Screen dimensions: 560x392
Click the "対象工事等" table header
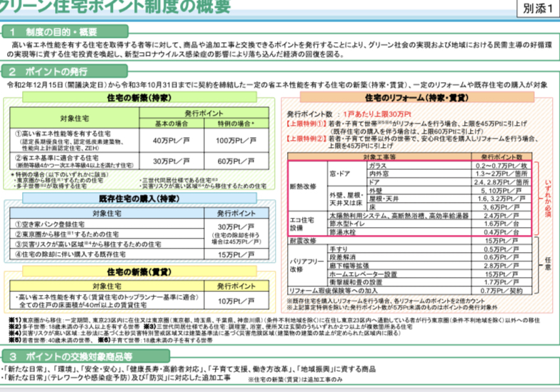[x=379, y=157]
